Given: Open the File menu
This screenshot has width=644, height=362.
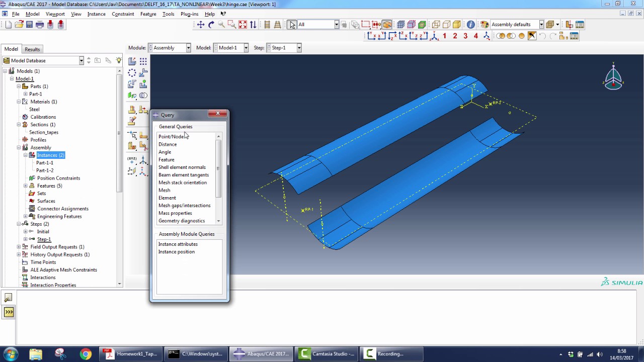Looking at the screenshot, I should (16, 14).
